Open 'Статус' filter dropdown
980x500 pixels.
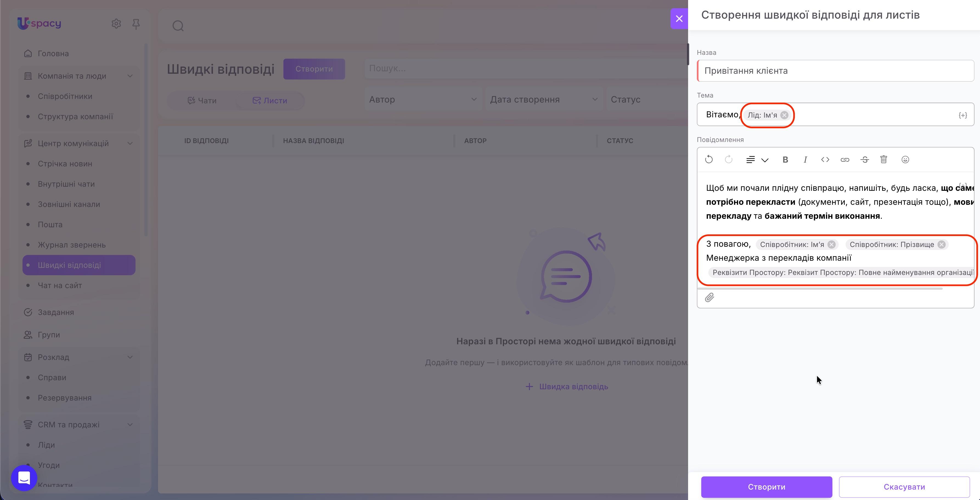[647, 100]
